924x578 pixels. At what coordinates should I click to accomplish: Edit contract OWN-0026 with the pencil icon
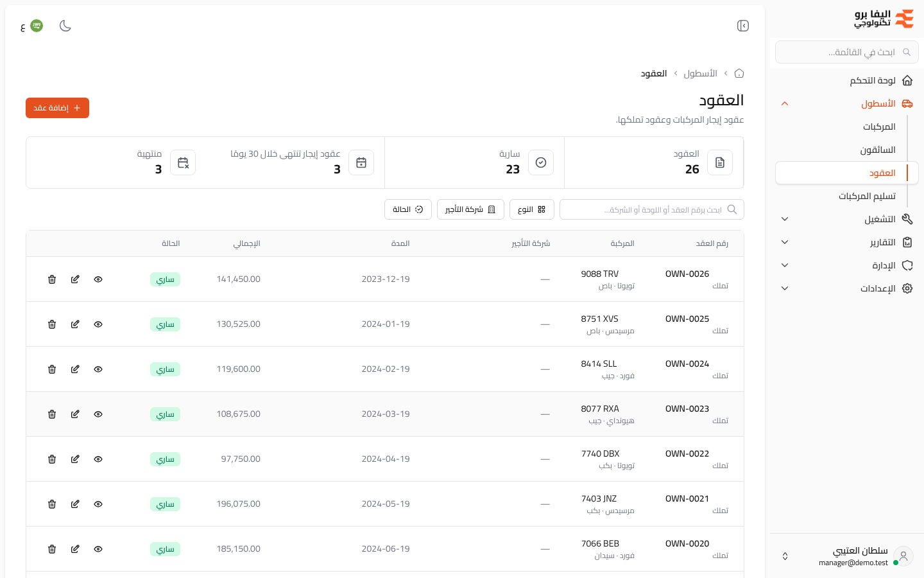coord(75,279)
